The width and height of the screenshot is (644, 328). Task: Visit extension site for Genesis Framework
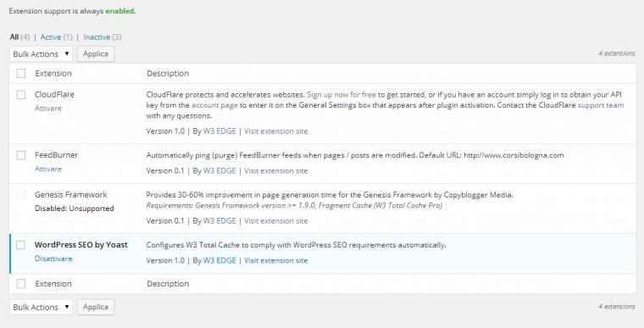tap(276, 221)
